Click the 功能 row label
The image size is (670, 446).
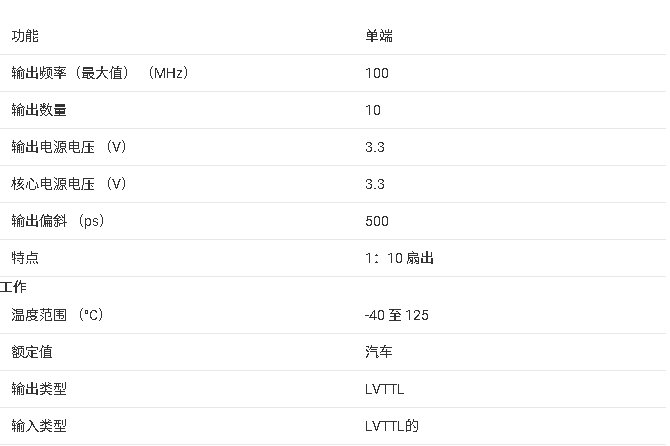(25, 36)
